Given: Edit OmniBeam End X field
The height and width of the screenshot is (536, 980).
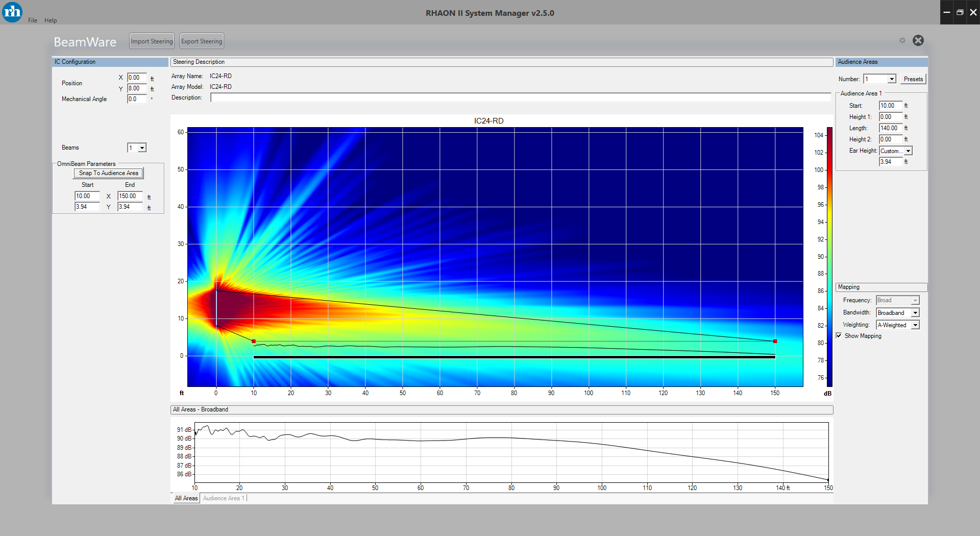Looking at the screenshot, I should click(130, 196).
